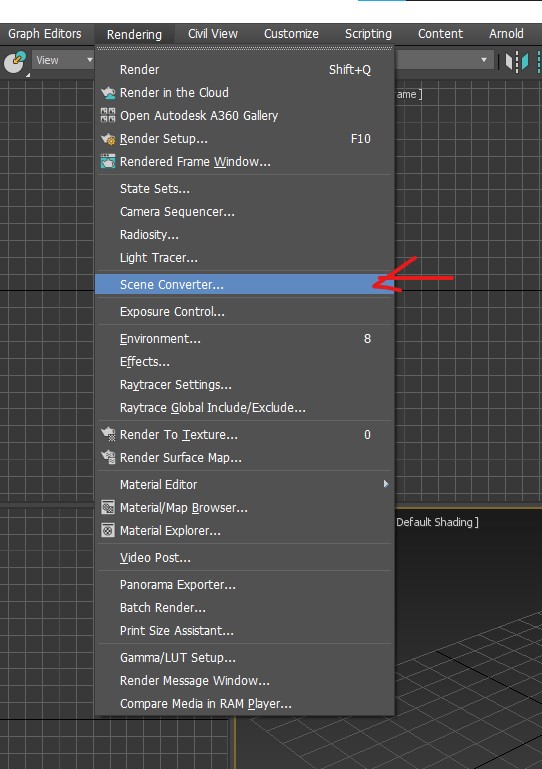Viewport: 542px width, 769px height.
Task: Expand the Material Editor submenu
Action: tap(245, 485)
